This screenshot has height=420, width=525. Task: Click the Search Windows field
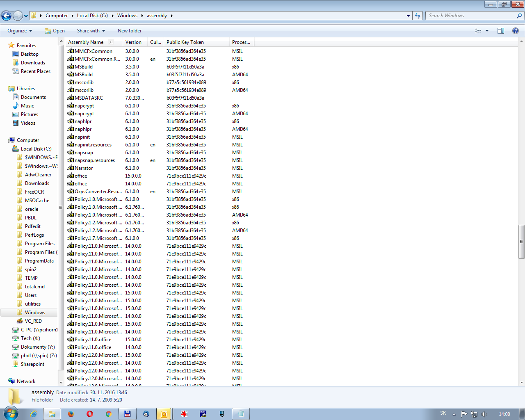click(x=471, y=16)
